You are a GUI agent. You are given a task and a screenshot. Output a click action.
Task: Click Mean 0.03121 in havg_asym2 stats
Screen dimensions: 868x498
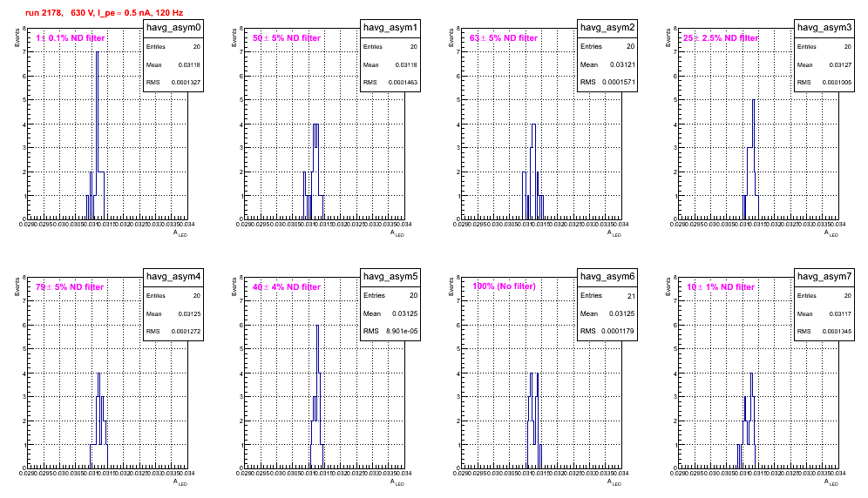607,64
